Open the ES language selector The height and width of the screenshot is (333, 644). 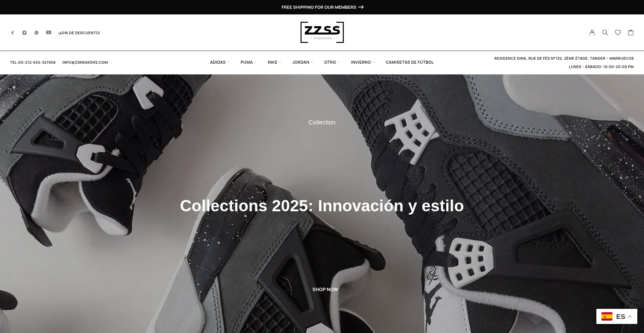point(617,316)
